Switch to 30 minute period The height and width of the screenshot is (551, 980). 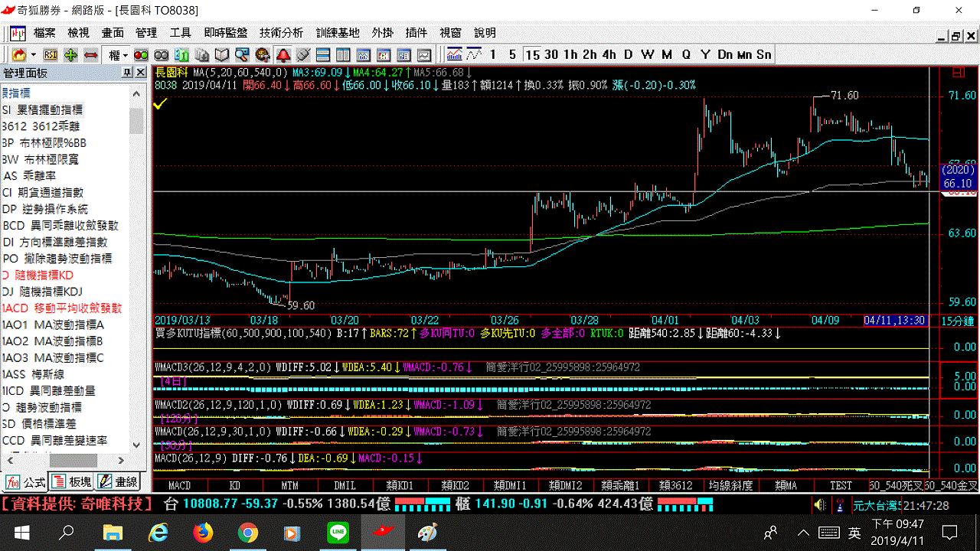(x=550, y=54)
